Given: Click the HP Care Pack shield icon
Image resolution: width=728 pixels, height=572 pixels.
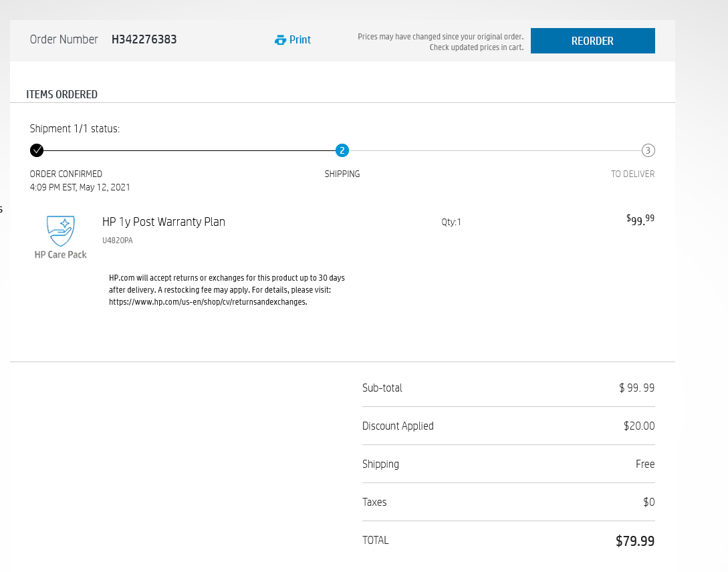Looking at the screenshot, I should coord(60,231).
